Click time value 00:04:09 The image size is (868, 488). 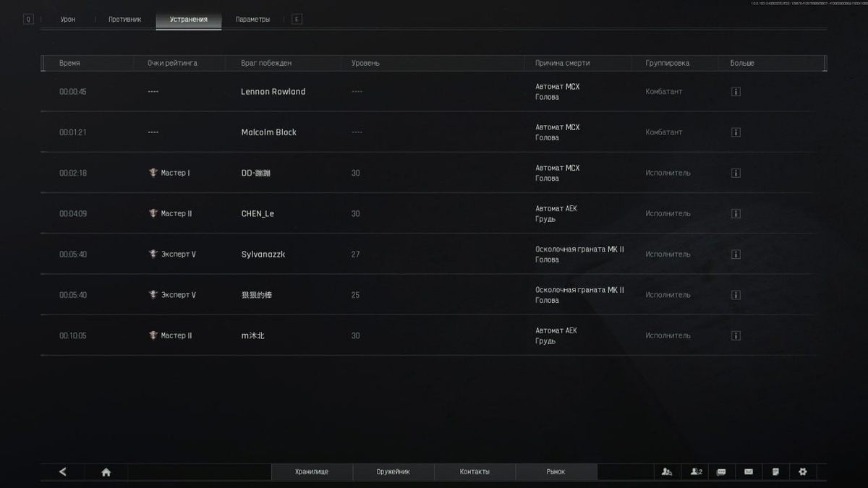pos(73,214)
